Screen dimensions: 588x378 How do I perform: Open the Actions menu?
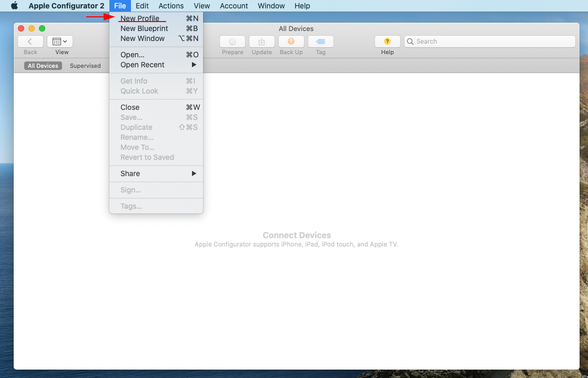(x=171, y=6)
